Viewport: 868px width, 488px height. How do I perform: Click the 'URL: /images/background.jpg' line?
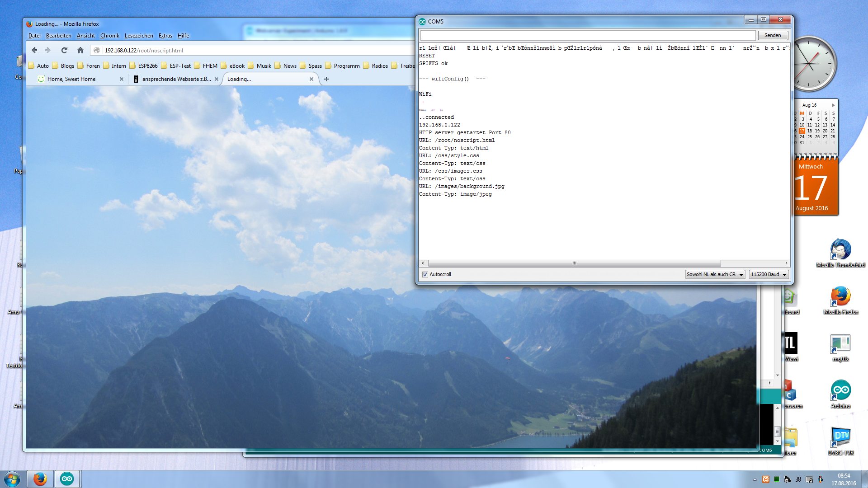462,187
